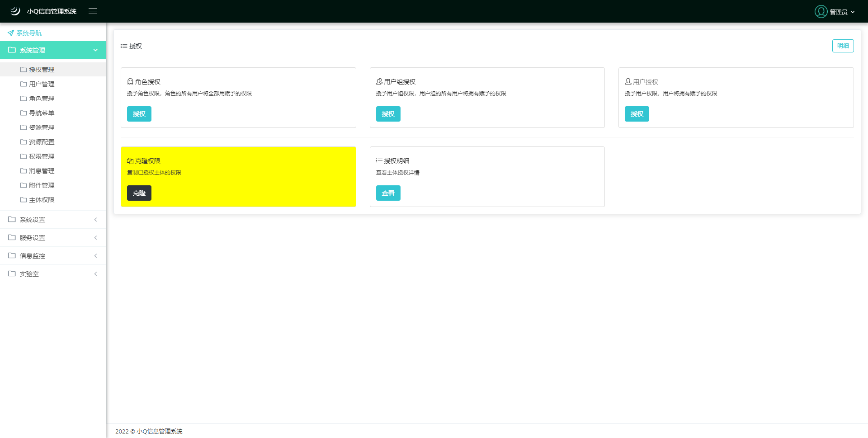Viewport: 868px width, 438px height.
Task: Open 角色管理 in the sidebar
Action: (x=42, y=99)
